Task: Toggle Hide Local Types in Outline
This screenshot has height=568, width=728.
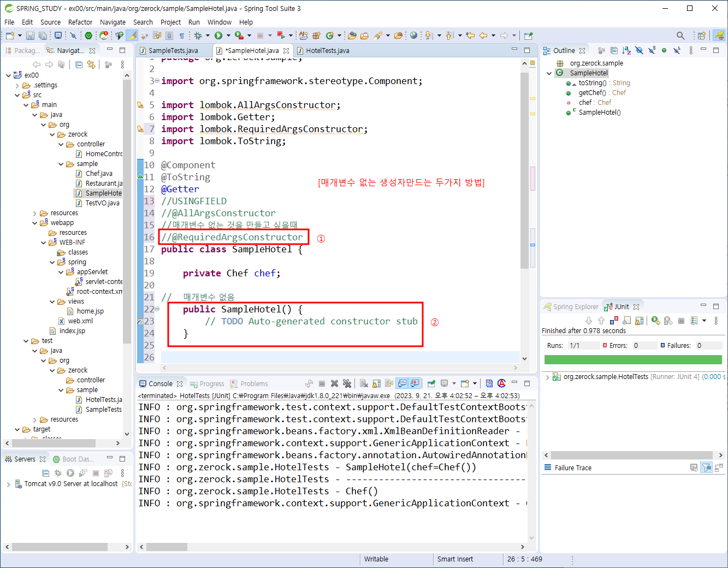Action: 677,50
